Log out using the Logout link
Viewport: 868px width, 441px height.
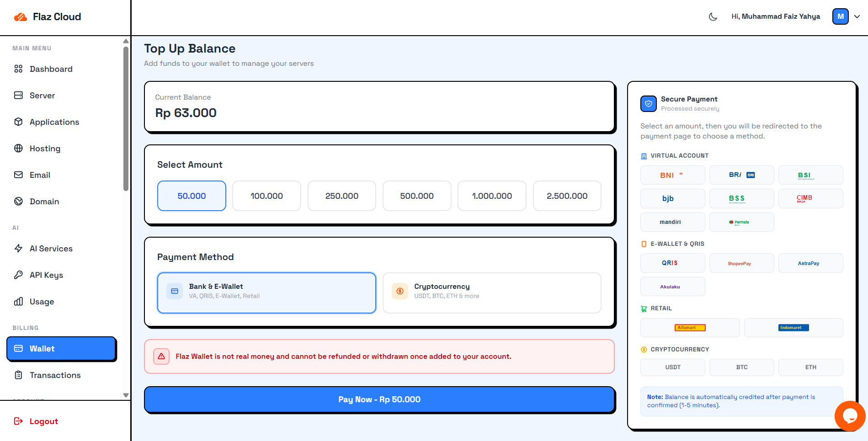click(43, 421)
